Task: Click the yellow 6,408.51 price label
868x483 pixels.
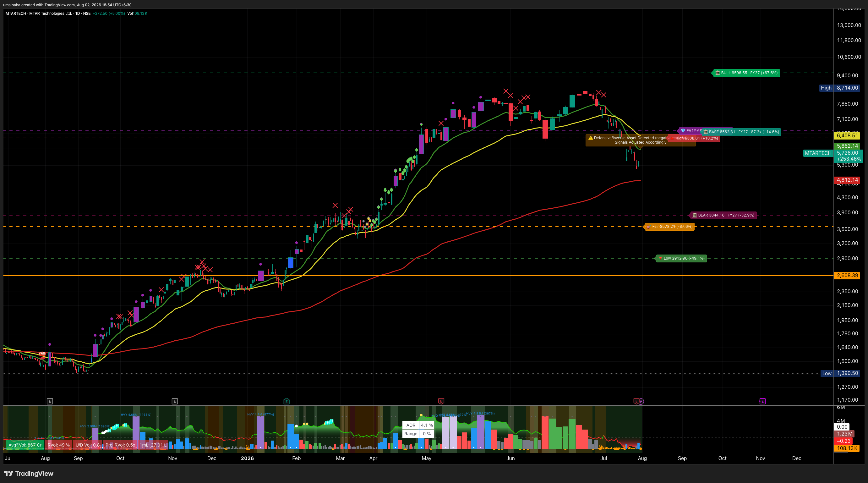Action: coord(847,135)
